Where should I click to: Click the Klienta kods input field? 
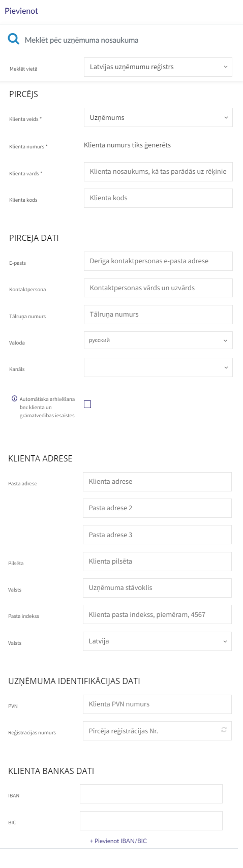click(158, 198)
